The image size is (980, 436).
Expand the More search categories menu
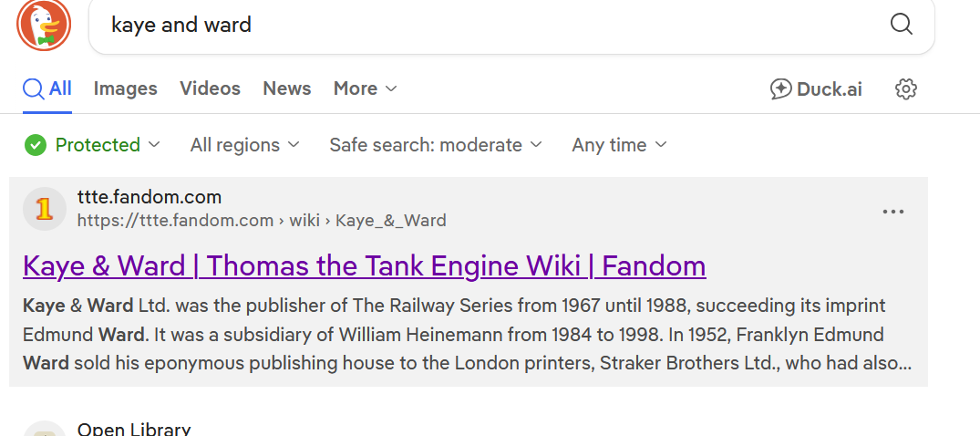365,88
